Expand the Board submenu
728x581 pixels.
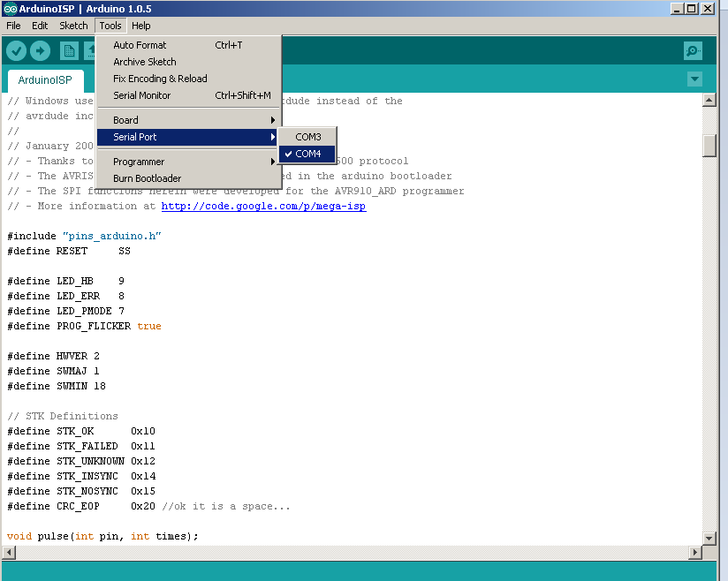pos(188,120)
